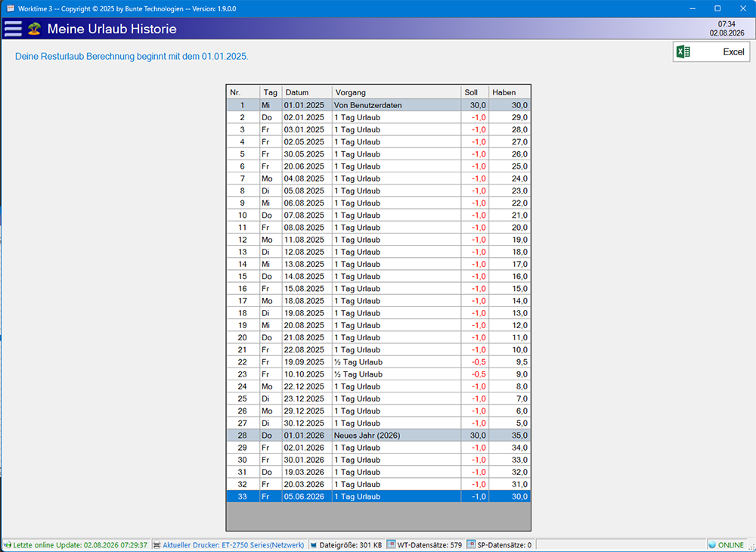The height and width of the screenshot is (552, 756).
Task: Click the Haben value 9,5
Action: 510,362
